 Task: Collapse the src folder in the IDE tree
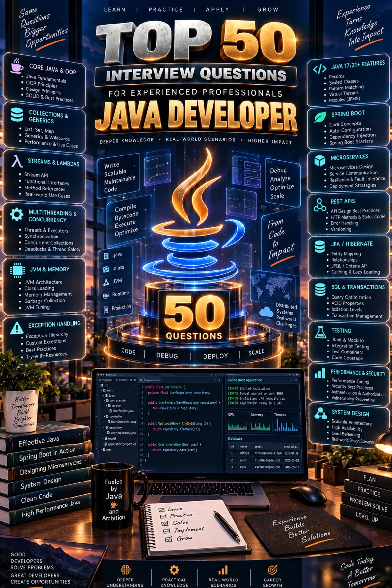pyautogui.click(x=99, y=385)
